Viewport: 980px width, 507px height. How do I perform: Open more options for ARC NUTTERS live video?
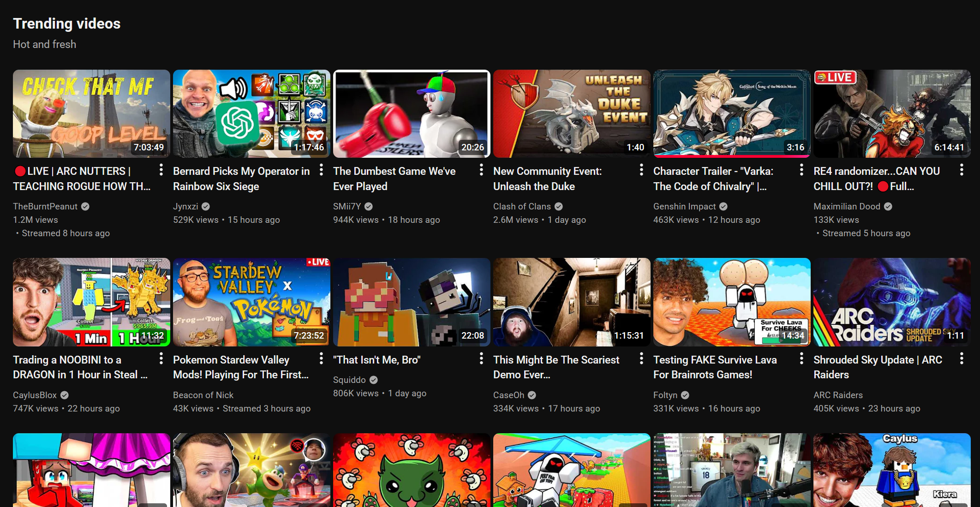(161, 170)
